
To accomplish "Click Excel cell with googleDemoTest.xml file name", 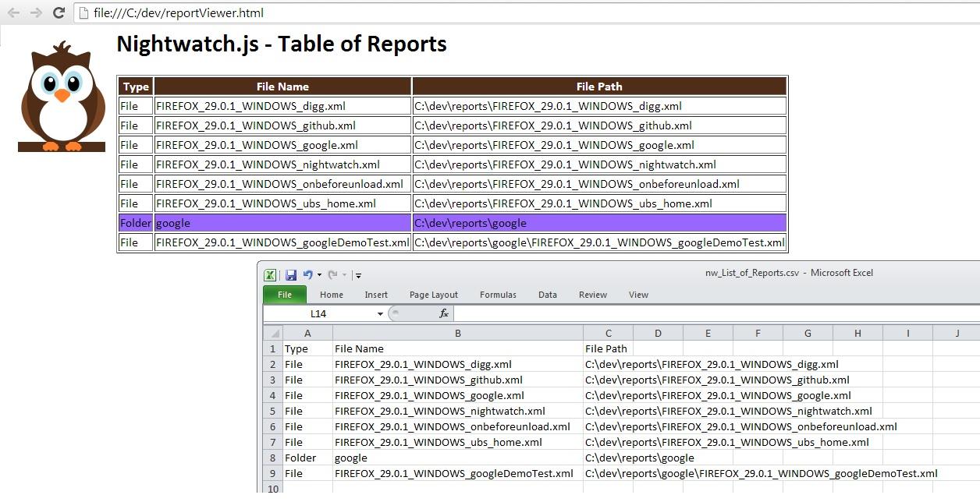I will click(458, 473).
